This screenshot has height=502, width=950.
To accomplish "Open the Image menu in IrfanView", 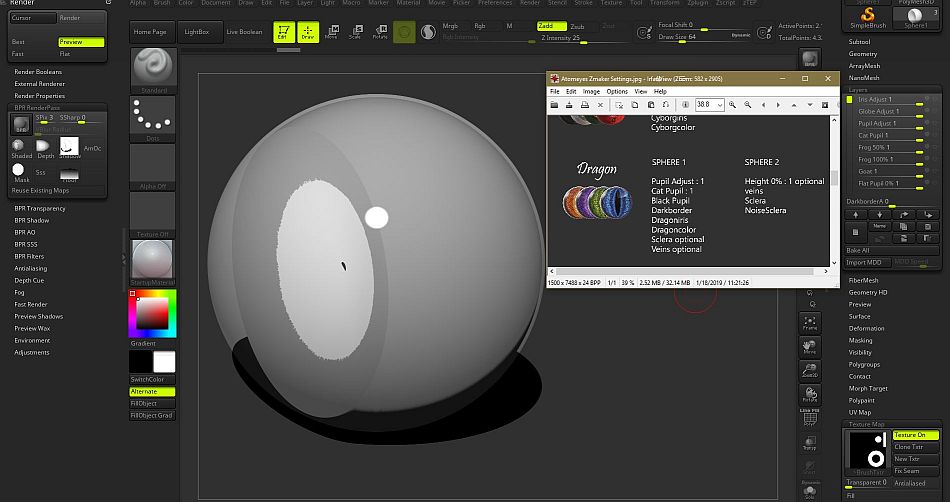I will [x=591, y=91].
